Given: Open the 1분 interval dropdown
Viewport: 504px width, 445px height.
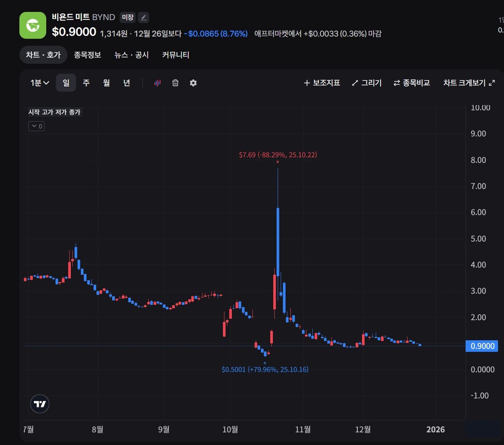Looking at the screenshot, I should (40, 83).
